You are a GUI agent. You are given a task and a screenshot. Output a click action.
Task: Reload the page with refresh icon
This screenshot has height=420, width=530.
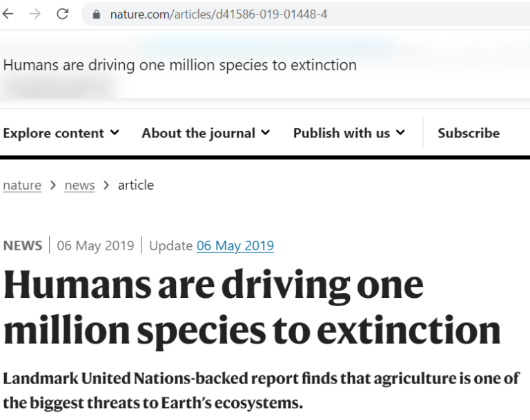point(63,14)
